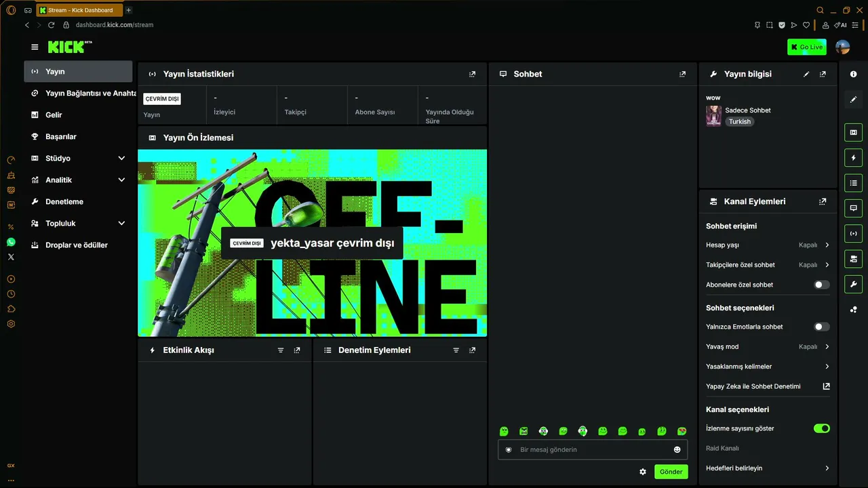Reload the page with refresh button
Viewport: 868px width, 488px height.
(x=51, y=25)
